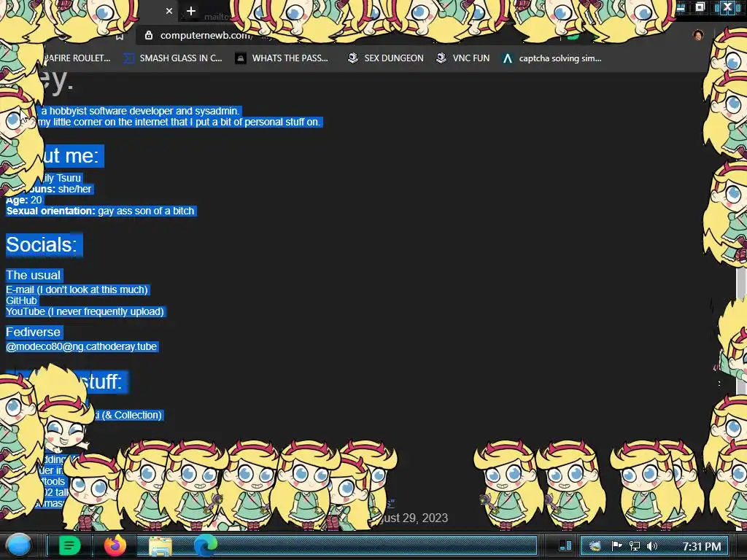Click the SEX DUNGEON bookmark's computer icon
The image size is (747, 560).
click(x=352, y=58)
